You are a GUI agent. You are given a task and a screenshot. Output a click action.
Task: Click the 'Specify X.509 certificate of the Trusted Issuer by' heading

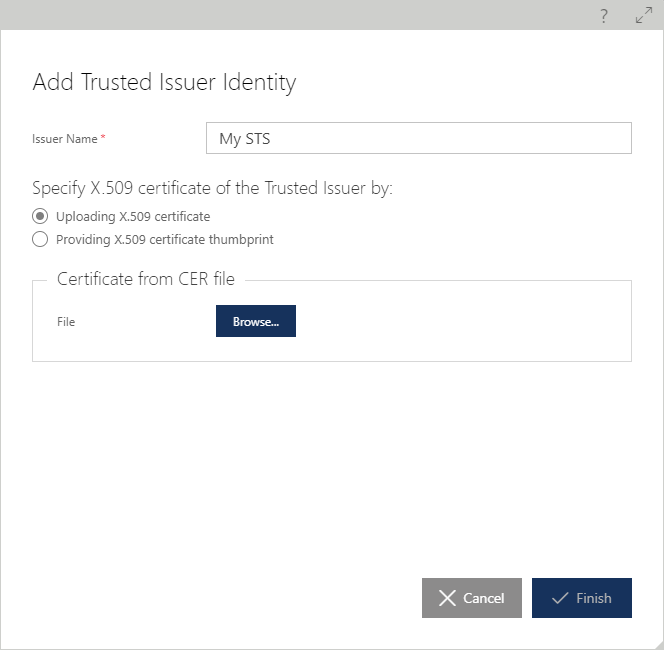click(x=213, y=188)
